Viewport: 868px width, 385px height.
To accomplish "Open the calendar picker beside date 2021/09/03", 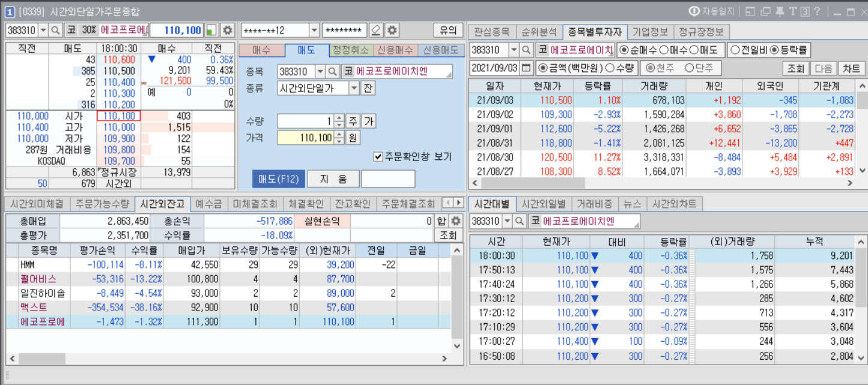I will coord(526,68).
